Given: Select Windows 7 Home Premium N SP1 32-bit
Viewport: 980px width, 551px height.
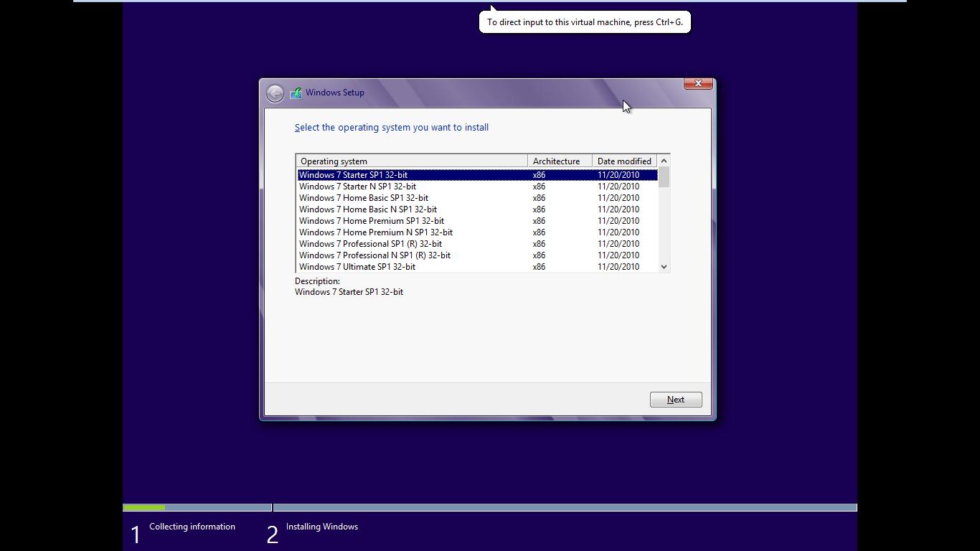Looking at the screenshot, I should point(477,232).
